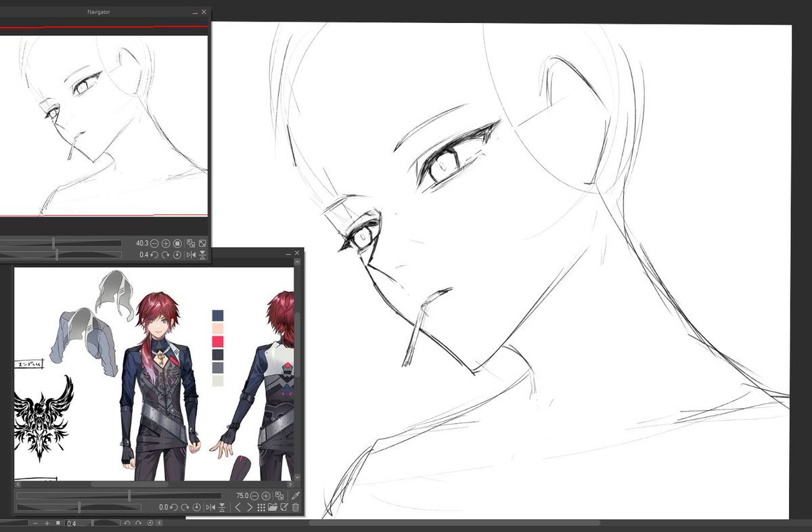Pick the red-pink swatch in the reference image

pyautogui.click(x=218, y=341)
